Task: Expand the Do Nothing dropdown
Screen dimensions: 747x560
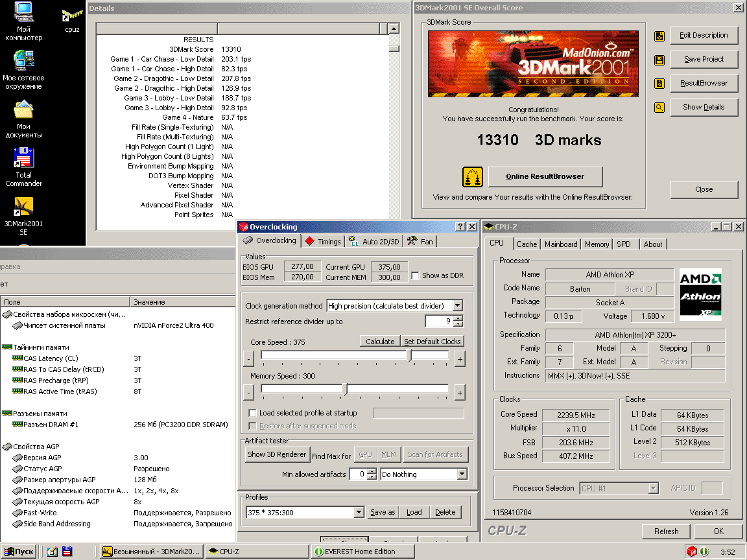Action: (462, 474)
